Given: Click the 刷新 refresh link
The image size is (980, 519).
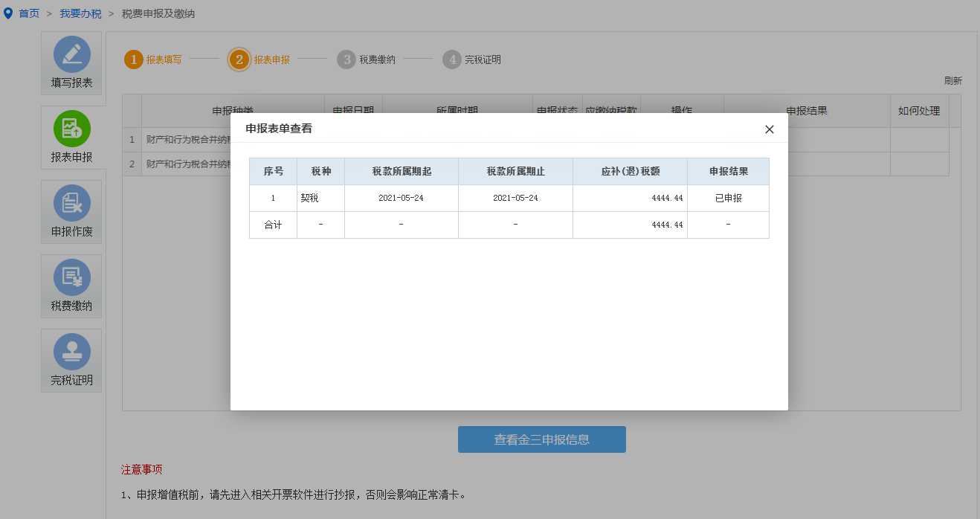Looking at the screenshot, I should pyautogui.click(x=952, y=80).
